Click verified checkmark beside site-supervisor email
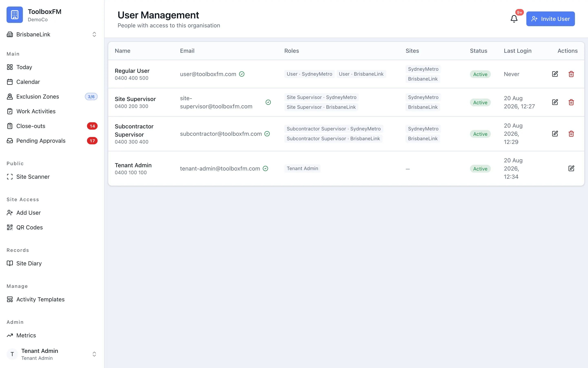Screen dimensions: 588x368 [268, 102]
